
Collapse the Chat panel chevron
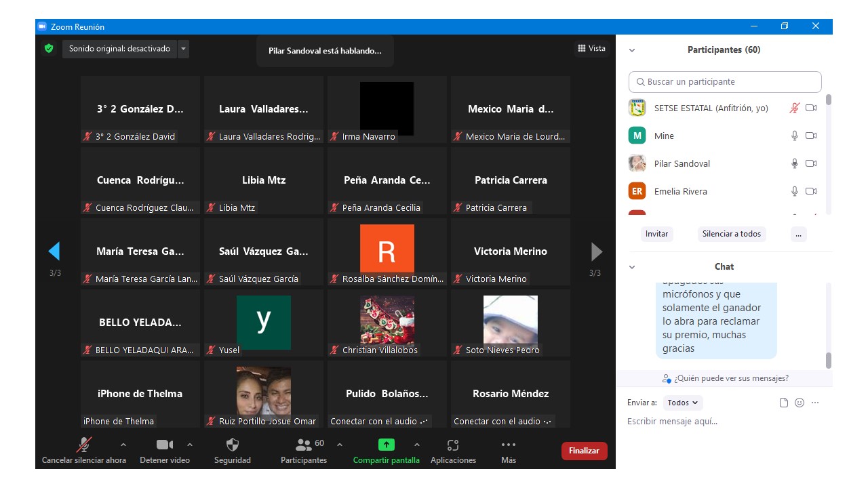(632, 267)
